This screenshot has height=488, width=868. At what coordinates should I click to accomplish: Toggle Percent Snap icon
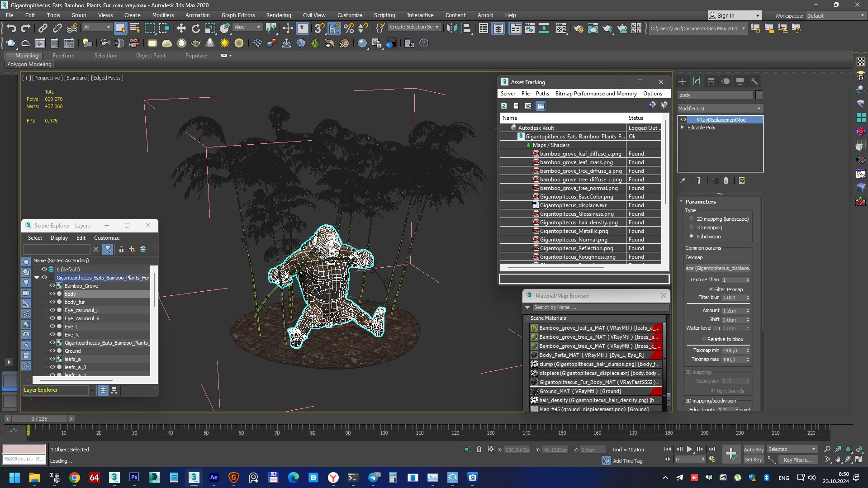click(349, 28)
